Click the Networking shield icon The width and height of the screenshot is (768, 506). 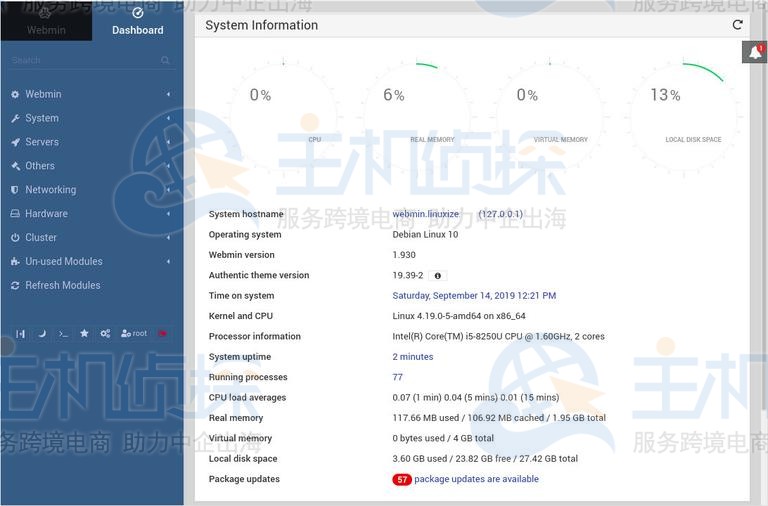pos(15,190)
